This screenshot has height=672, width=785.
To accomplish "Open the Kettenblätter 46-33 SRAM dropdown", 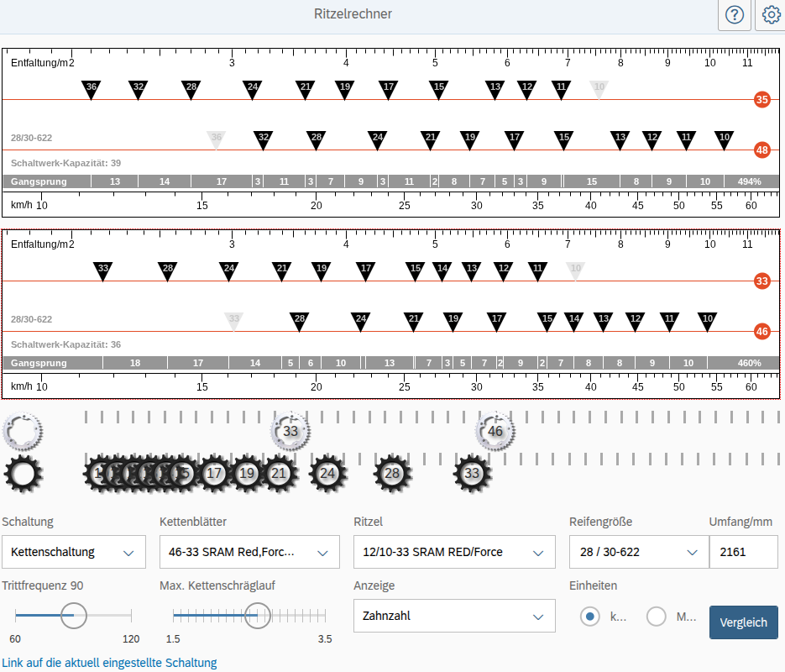I will click(249, 552).
